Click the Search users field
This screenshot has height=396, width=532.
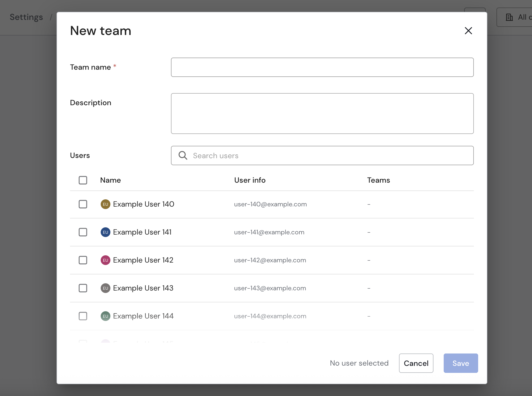click(x=328, y=155)
